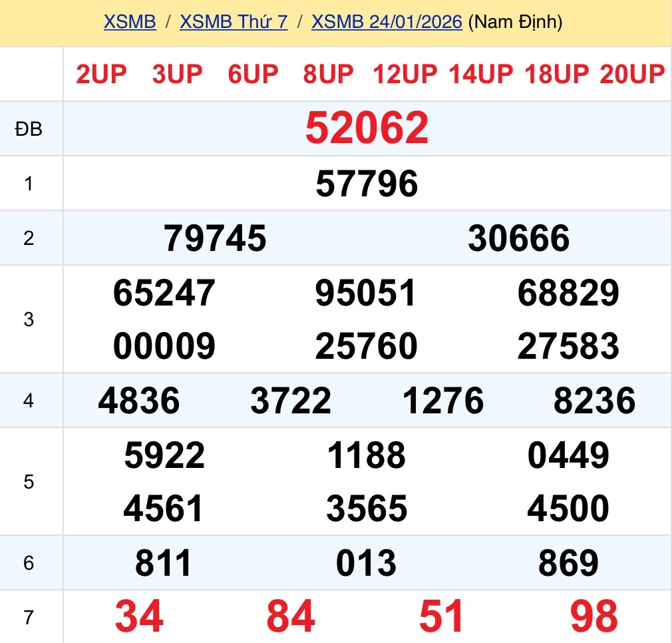Click sixth prize number 013

point(367,564)
